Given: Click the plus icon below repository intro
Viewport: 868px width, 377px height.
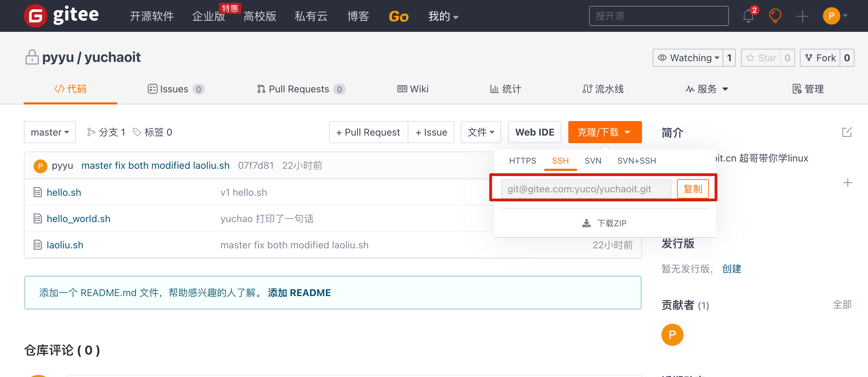Looking at the screenshot, I should coord(848,183).
